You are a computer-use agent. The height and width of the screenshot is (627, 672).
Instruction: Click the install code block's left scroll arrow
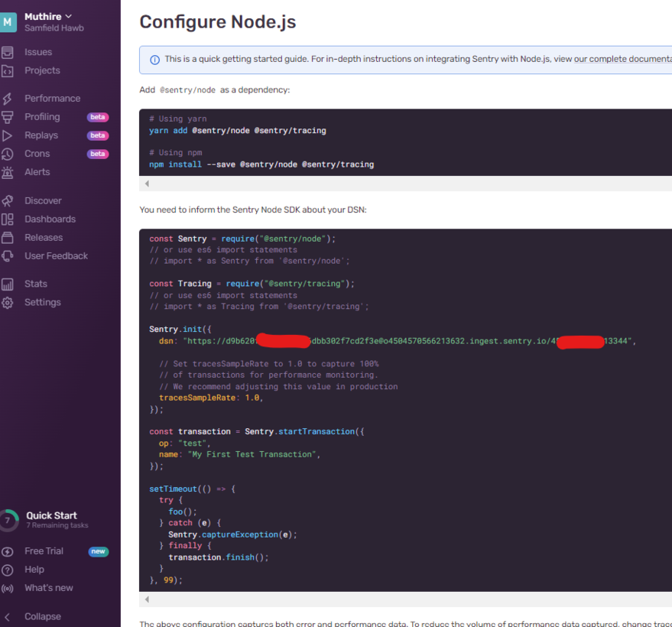147,184
